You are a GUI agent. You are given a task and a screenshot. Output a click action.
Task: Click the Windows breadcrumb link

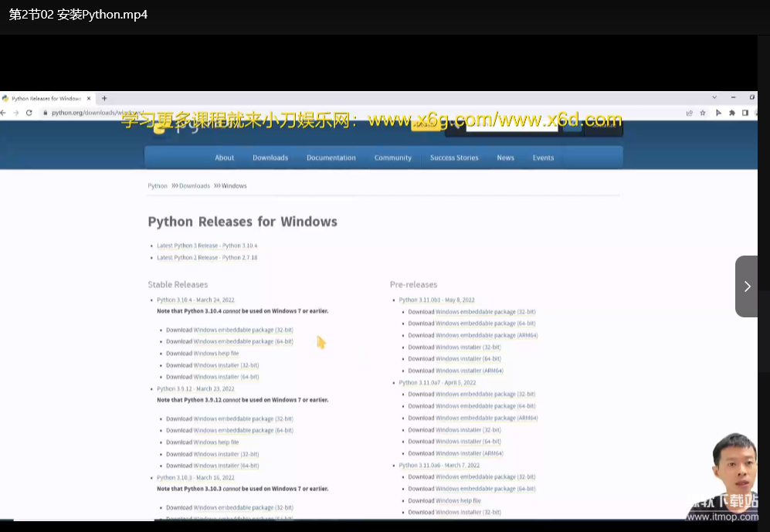coord(234,186)
